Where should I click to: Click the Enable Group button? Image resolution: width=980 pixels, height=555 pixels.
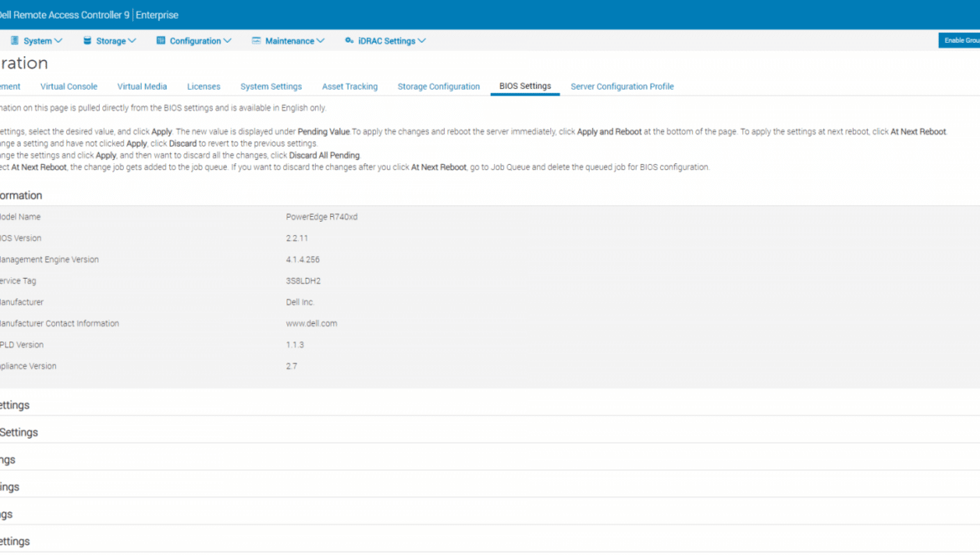click(x=959, y=40)
